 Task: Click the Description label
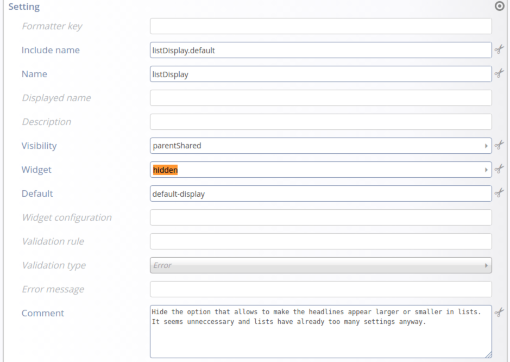coord(47,122)
